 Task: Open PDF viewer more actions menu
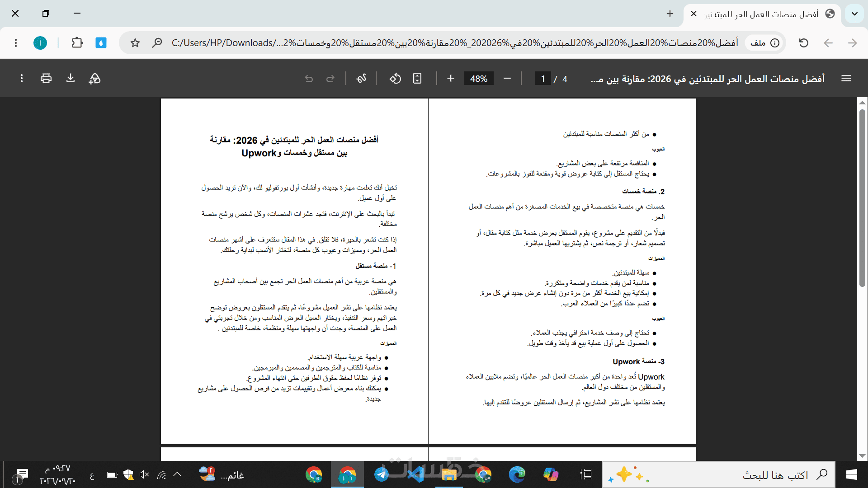21,78
